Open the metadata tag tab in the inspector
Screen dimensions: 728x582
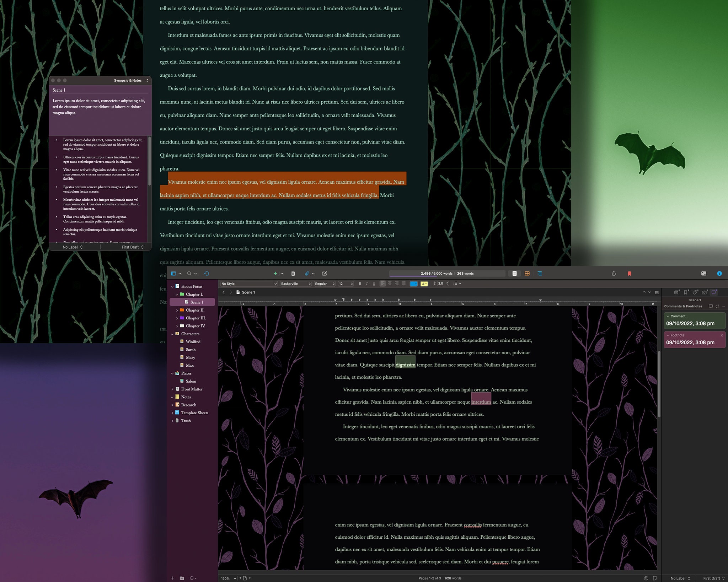pyautogui.click(x=695, y=292)
